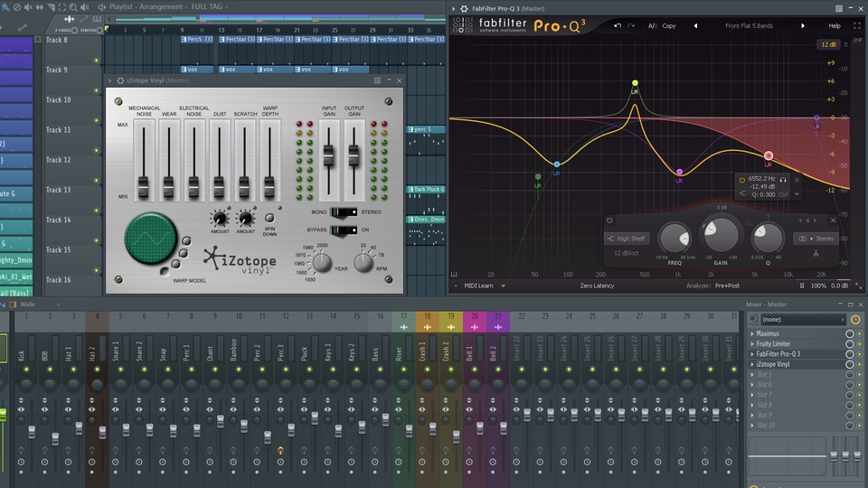Click the Pro-Q 3 resize arrows icon
Viewport: 868px width, 488px height.
(x=859, y=286)
